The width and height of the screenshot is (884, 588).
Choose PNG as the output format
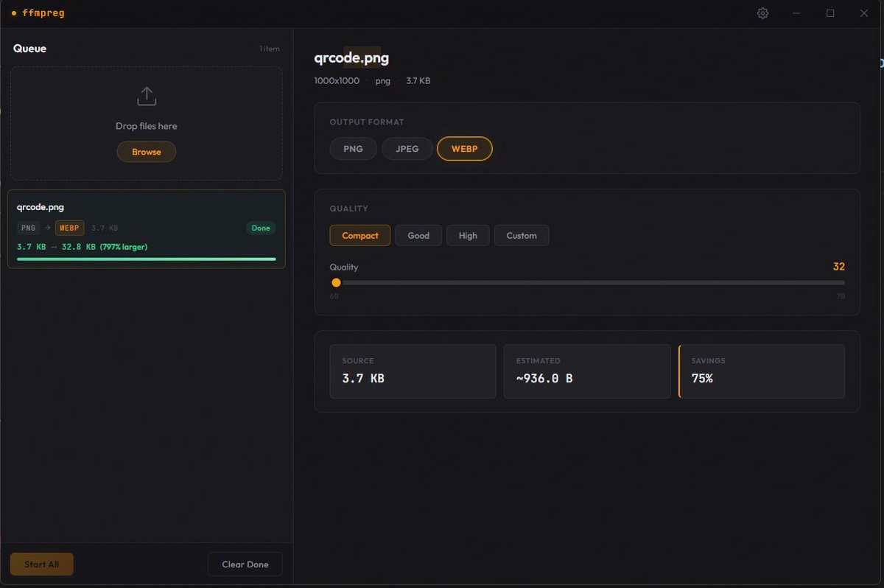click(353, 149)
